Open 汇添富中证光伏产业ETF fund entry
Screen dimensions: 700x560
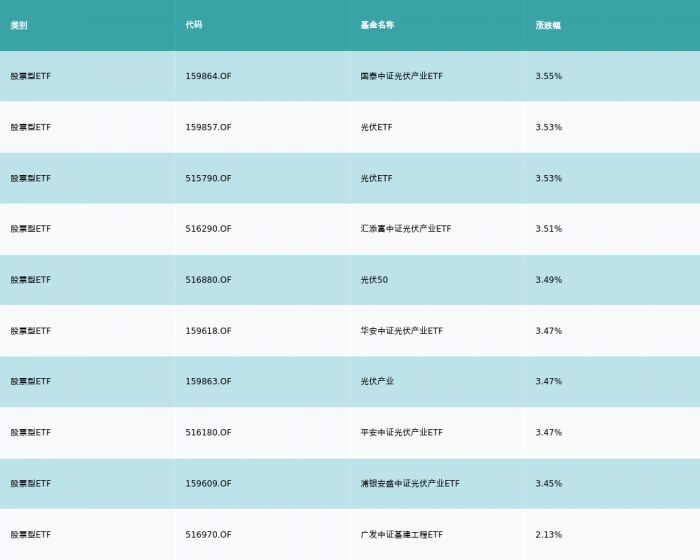pos(405,229)
